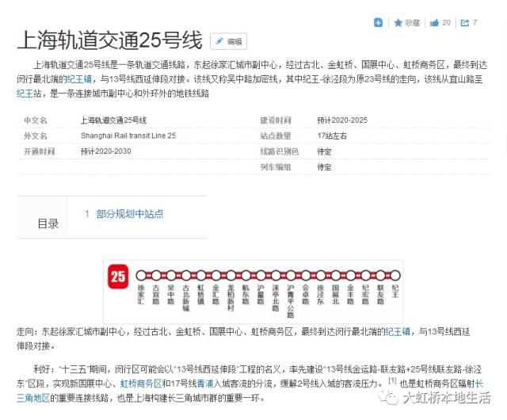Viewport: 507px width, 420px height.
Task: Click the red 25 line badge
Action: (118, 277)
